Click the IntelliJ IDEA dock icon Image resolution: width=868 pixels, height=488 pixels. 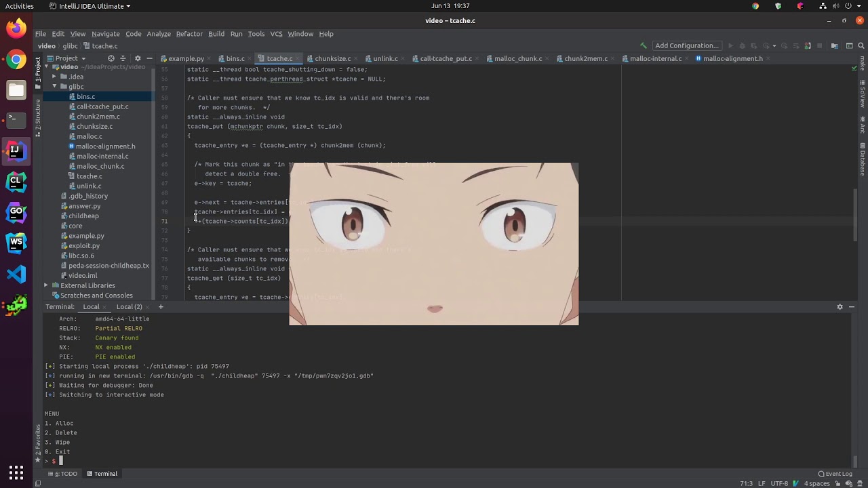click(x=16, y=150)
